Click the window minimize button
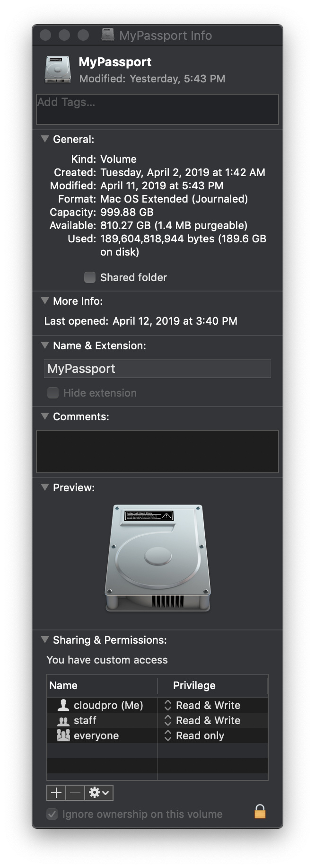This screenshot has height=868, width=315. pos(64,35)
